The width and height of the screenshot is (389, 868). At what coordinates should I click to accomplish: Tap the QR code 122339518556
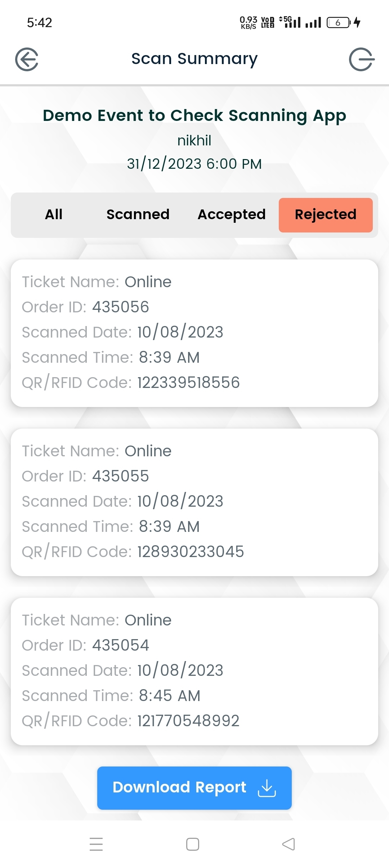[188, 383]
